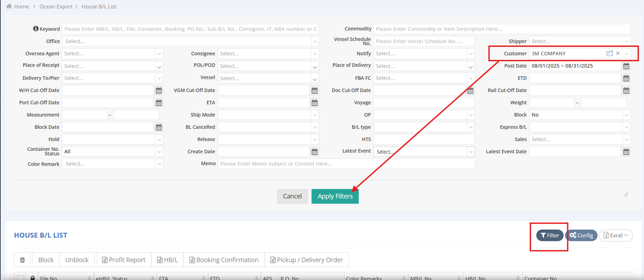
Task: Click the Apply Filters button
Action: click(x=335, y=196)
